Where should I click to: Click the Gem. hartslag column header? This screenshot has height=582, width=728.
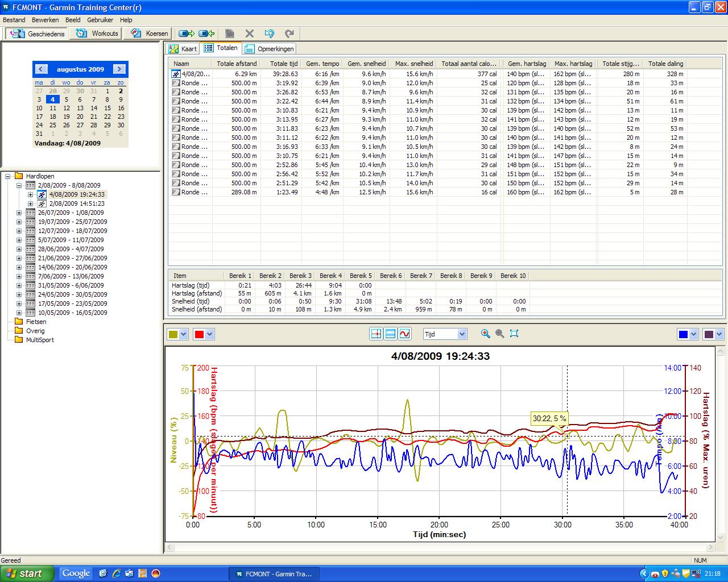pyautogui.click(x=527, y=64)
